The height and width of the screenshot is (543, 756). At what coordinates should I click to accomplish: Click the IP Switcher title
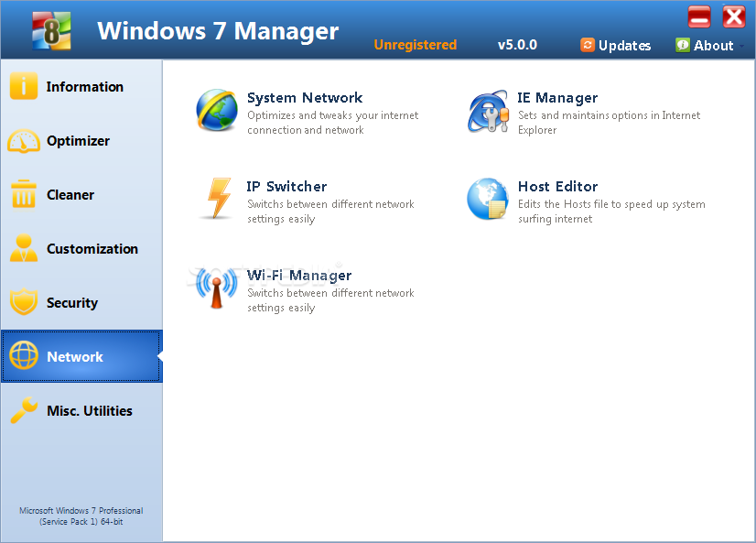[x=286, y=187]
